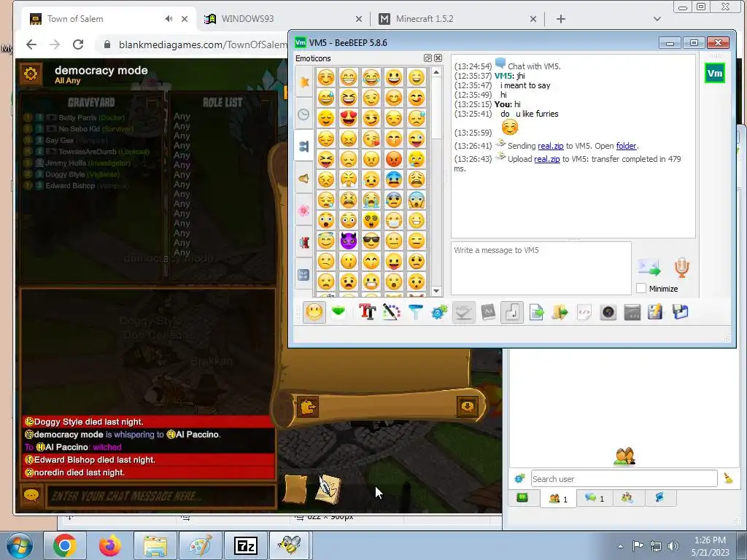
Task: Select the recent clock emoticon category
Action: 304,114
